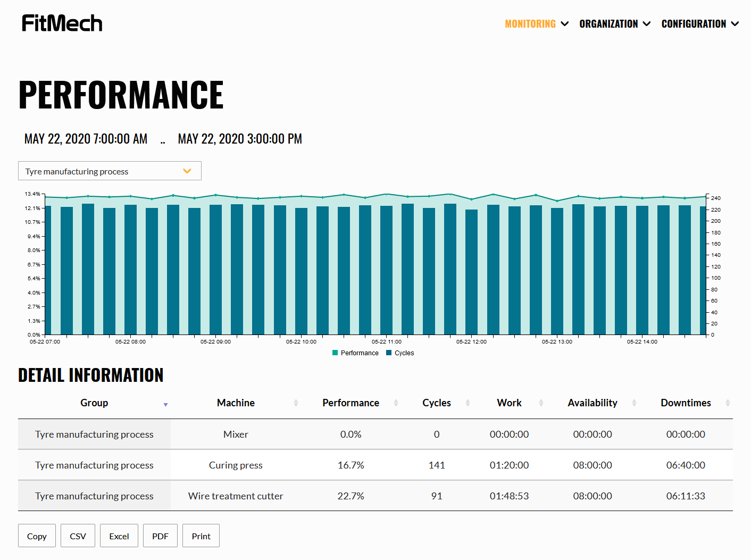Viewport: 751px width, 560px height.
Task: Sort table by Machine column arrows
Action: tap(296, 403)
